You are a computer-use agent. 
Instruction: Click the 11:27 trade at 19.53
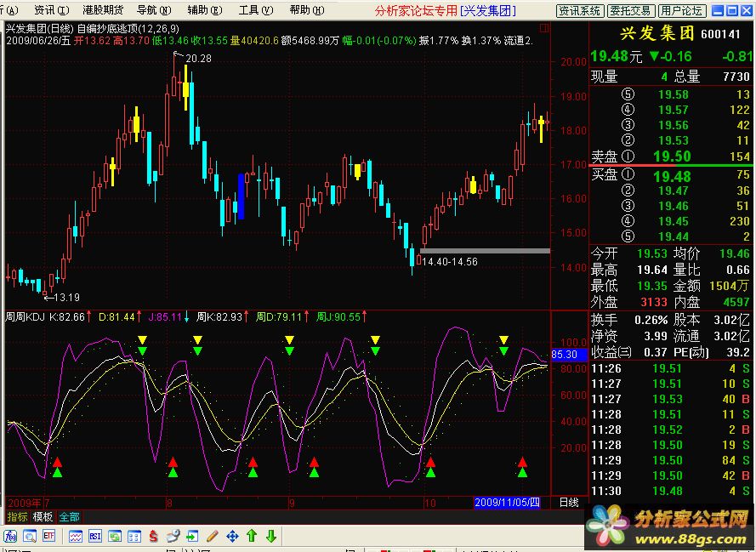670,399
